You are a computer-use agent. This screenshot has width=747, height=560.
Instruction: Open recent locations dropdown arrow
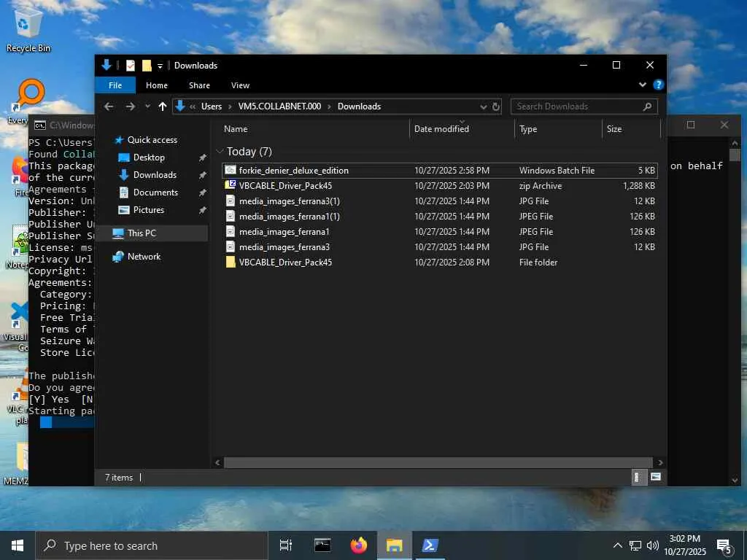(147, 106)
